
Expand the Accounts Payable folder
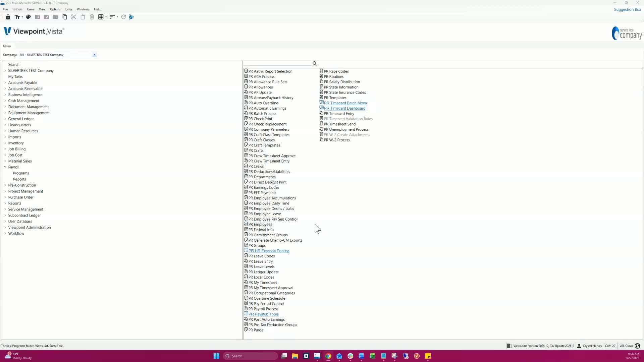coord(5,82)
